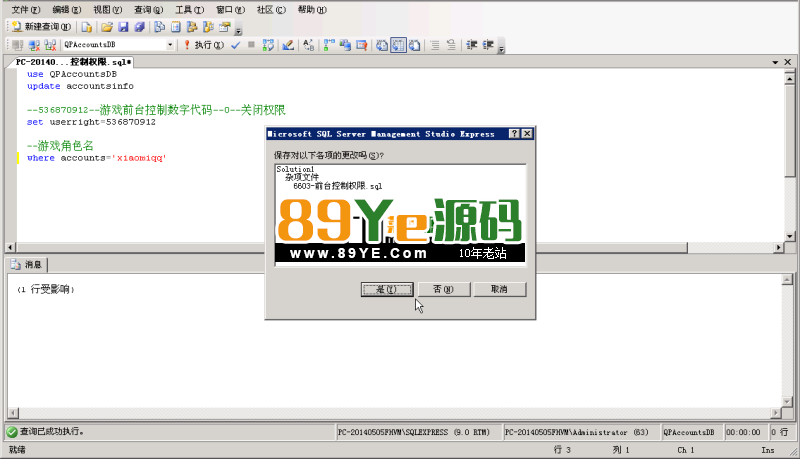Image resolution: width=800 pixels, height=459 pixels.
Task: Click 取消 (Cancel) in the save dialog
Action: point(499,289)
